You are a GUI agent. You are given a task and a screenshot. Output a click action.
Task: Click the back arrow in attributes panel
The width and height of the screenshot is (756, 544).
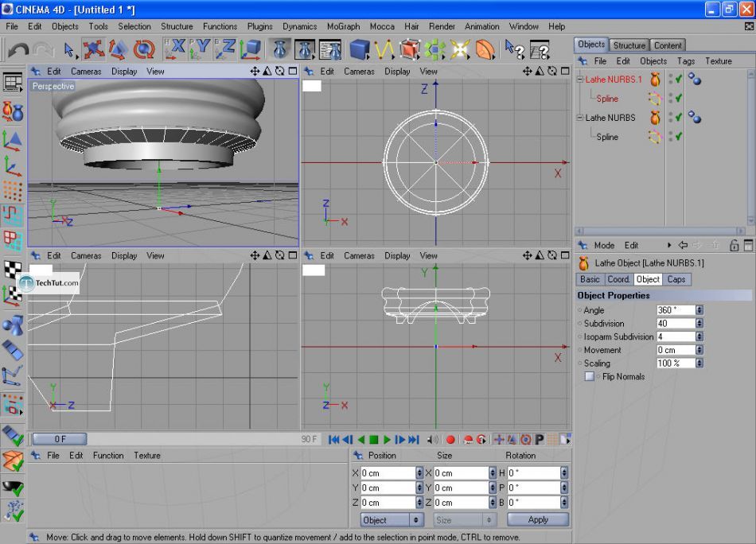[x=683, y=245]
